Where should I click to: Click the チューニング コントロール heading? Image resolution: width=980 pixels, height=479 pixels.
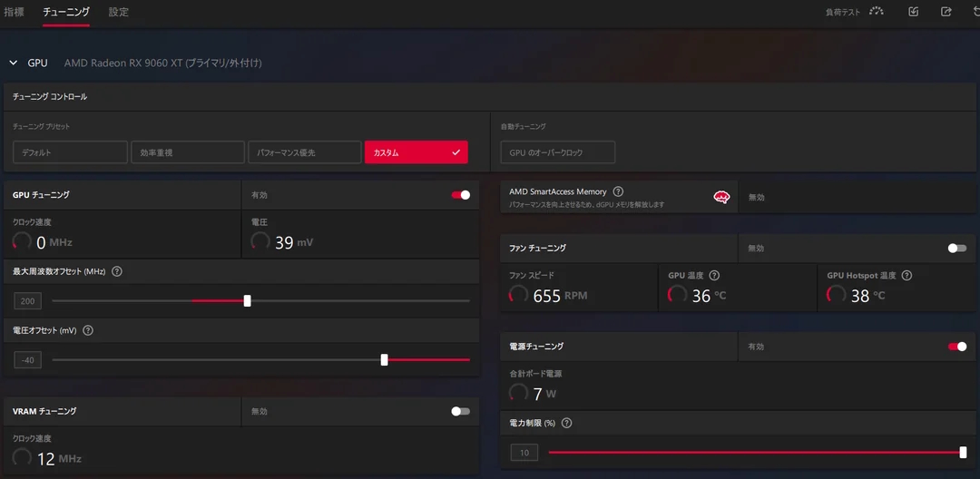click(x=50, y=97)
